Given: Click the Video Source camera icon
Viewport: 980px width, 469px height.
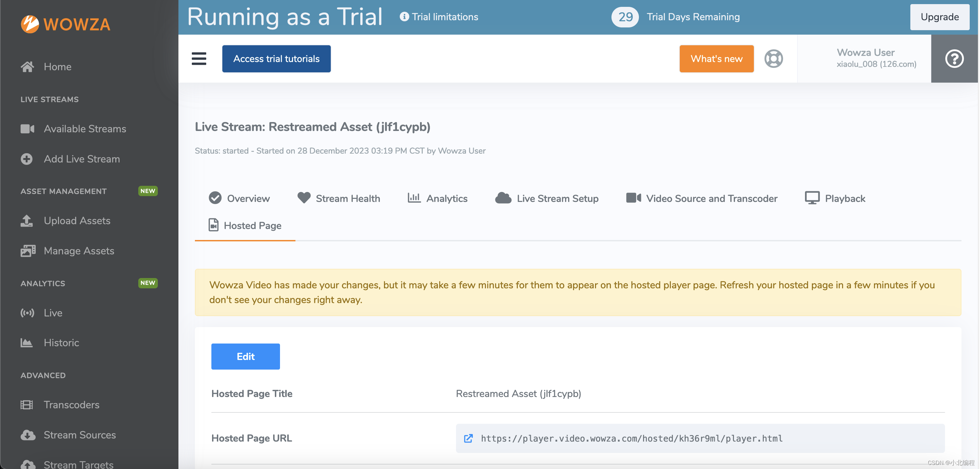Looking at the screenshot, I should [633, 198].
